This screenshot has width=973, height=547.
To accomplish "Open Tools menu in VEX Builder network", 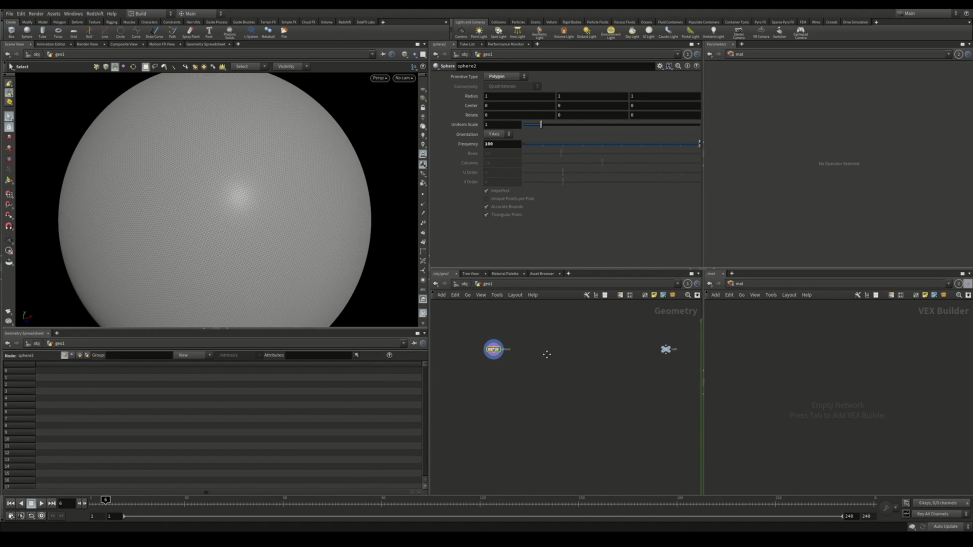I will pos(771,295).
